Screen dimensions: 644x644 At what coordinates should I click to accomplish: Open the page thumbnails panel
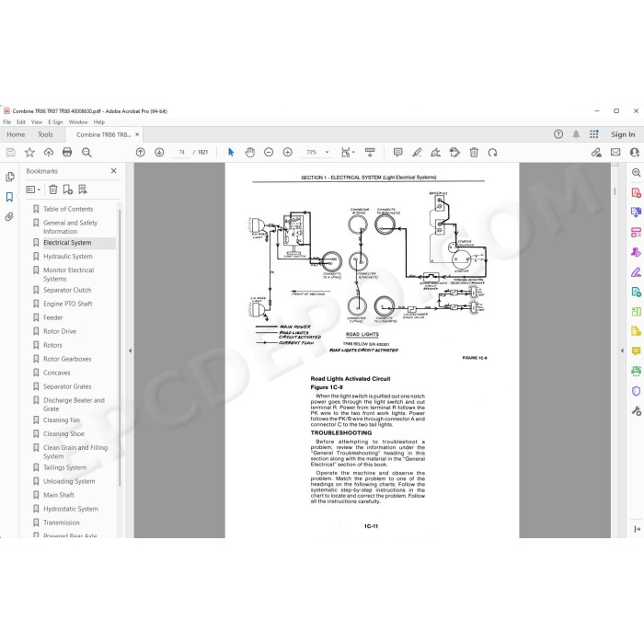click(9, 177)
